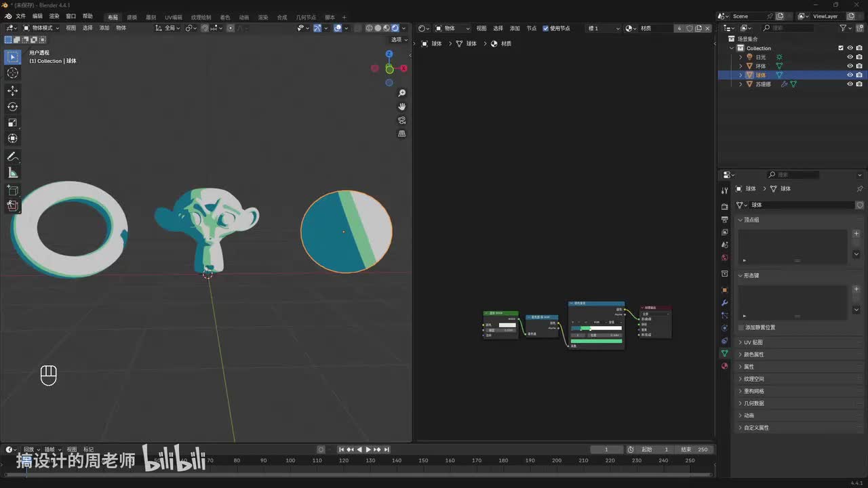Screen dimensions: 868x488
Task: Activate the 3D Cursor tool
Action: [x=12, y=73]
